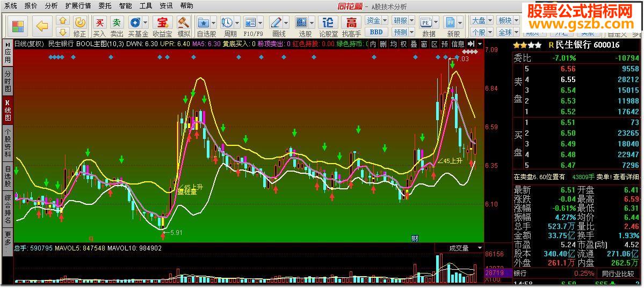Click the 财 marker on the chart
This screenshot has height=288, width=644.
[x=415, y=238]
